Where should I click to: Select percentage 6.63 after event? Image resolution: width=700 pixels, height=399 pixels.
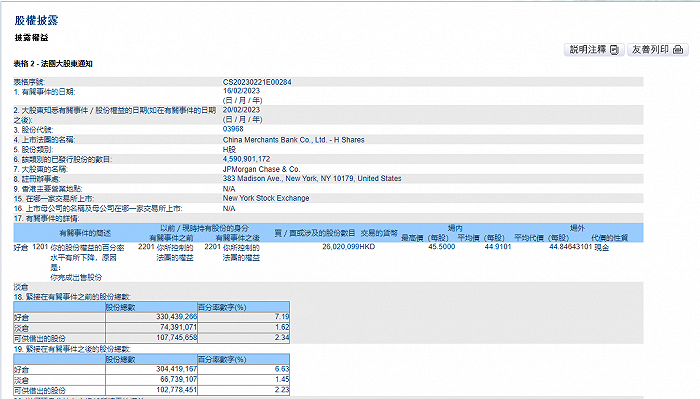point(282,369)
